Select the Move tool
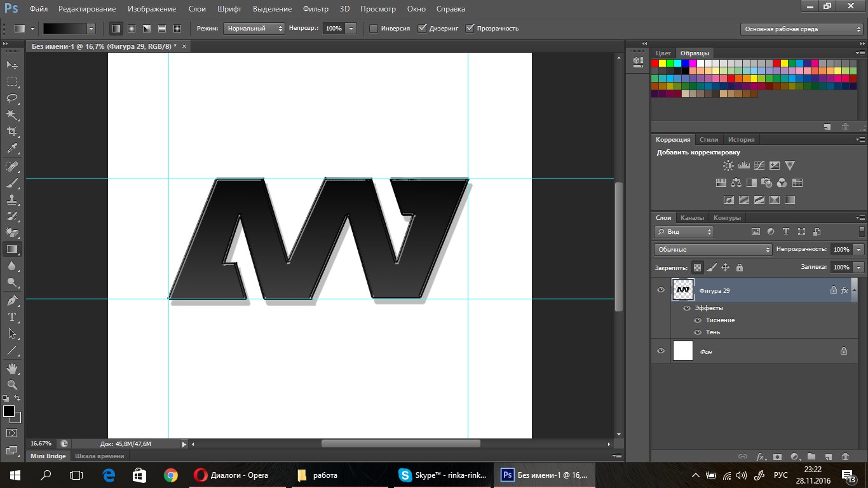The height and width of the screenshot is (488, 868). 12,65
